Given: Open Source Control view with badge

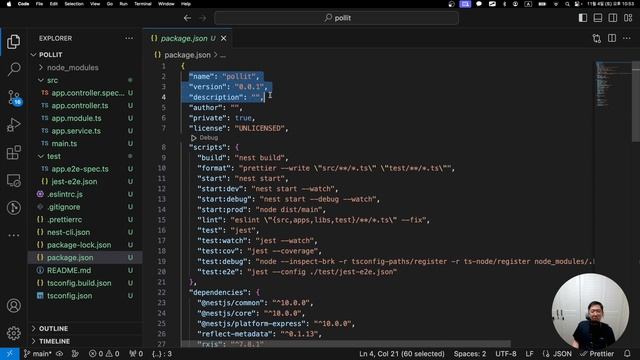Looking at the screenshot, I should (14, 98).
